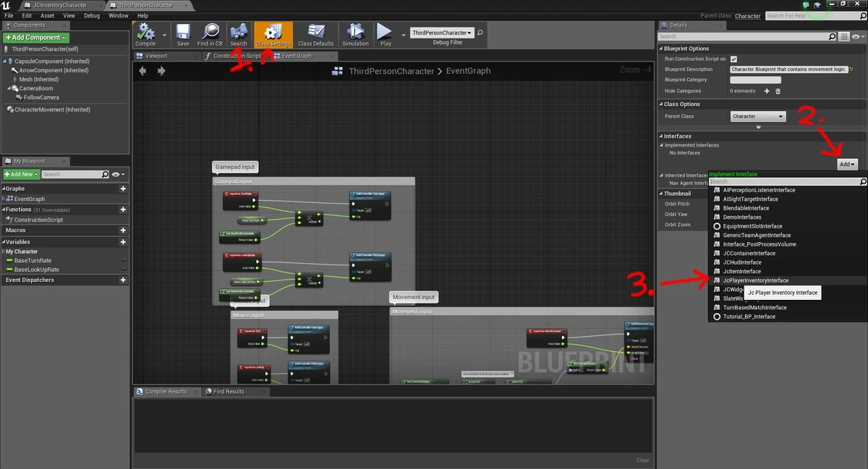This screenshot has height=469, width=868.
Task: Click the green Add Component button
Action: [x=36, y=38]
